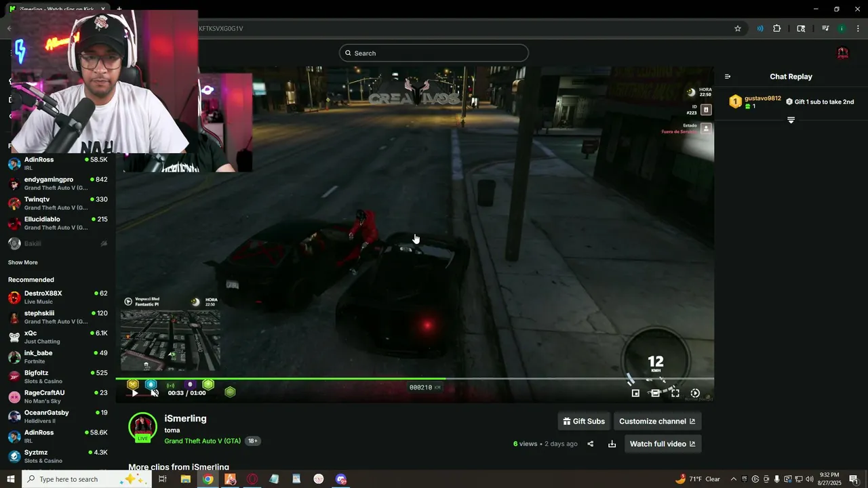
Task: Open Grand Theft Auto V (GTA) category link
Action: 202,441
